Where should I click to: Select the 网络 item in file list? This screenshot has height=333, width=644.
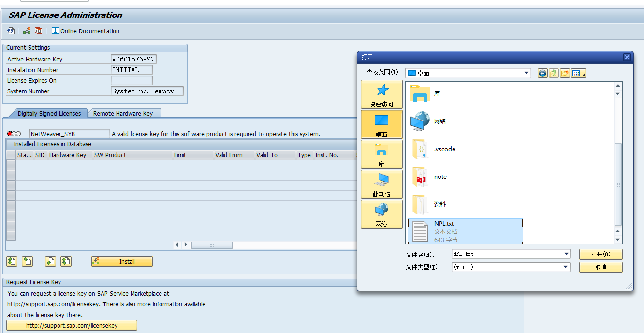[x=428, y=121]
